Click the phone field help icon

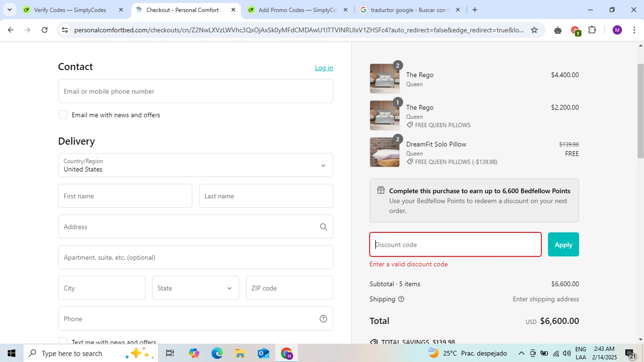click(323, 319)
